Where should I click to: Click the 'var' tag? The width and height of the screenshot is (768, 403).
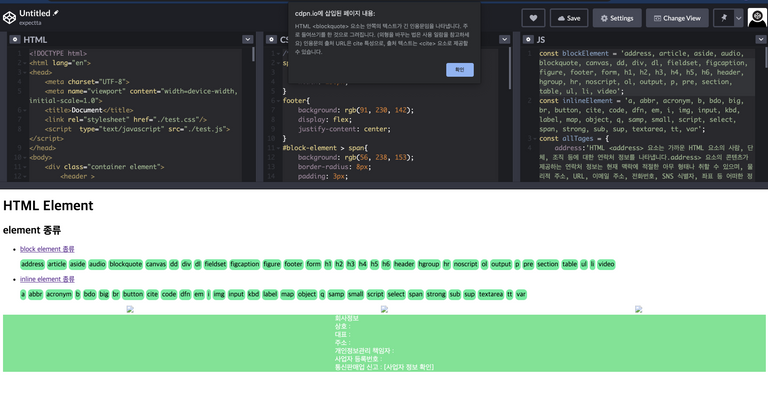tap(521, 294)
